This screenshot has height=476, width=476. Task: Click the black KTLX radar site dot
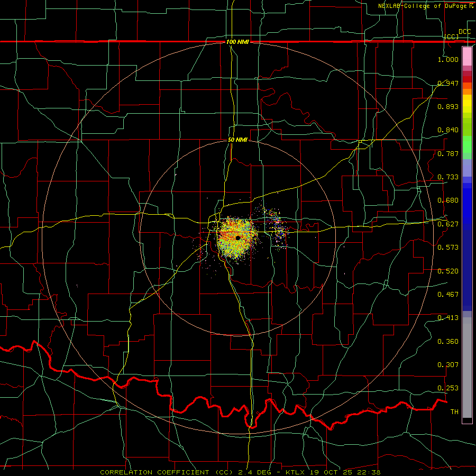238,238
